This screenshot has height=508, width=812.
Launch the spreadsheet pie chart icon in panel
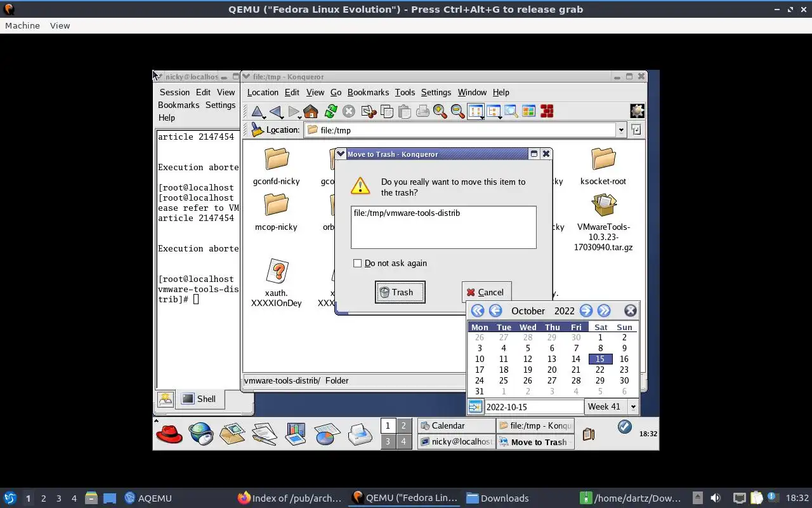(327, 434)
